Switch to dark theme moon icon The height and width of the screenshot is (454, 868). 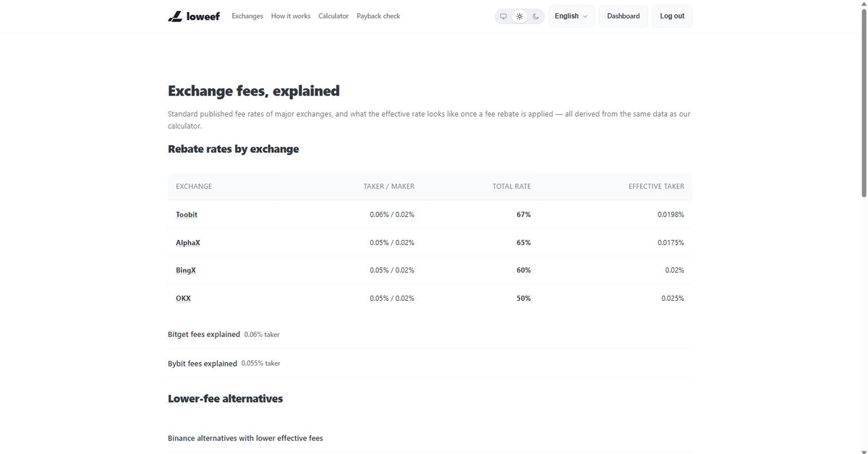coord(535,16)
